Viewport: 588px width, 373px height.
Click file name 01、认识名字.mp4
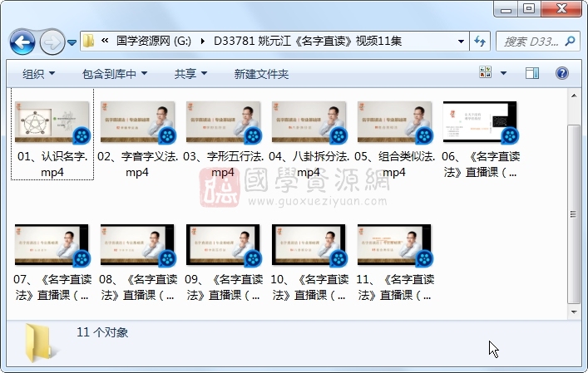(x=52, y=164)
